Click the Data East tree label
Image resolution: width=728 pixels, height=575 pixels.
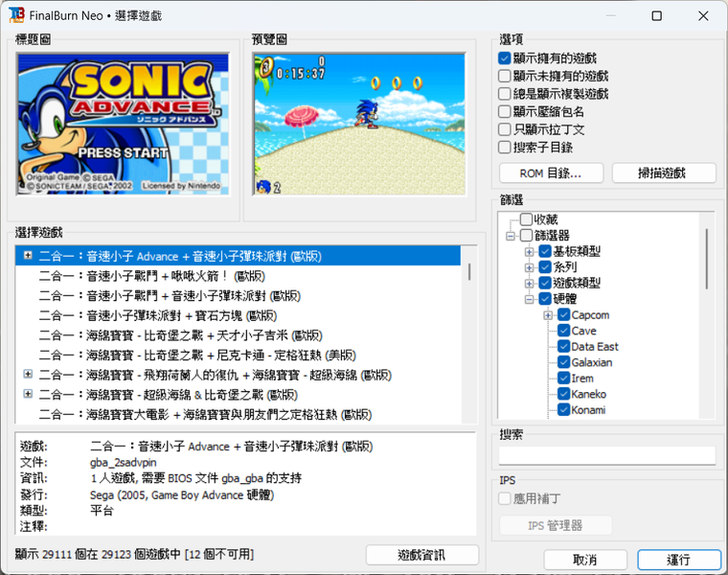pyautogui.click(x=595, y=347)
